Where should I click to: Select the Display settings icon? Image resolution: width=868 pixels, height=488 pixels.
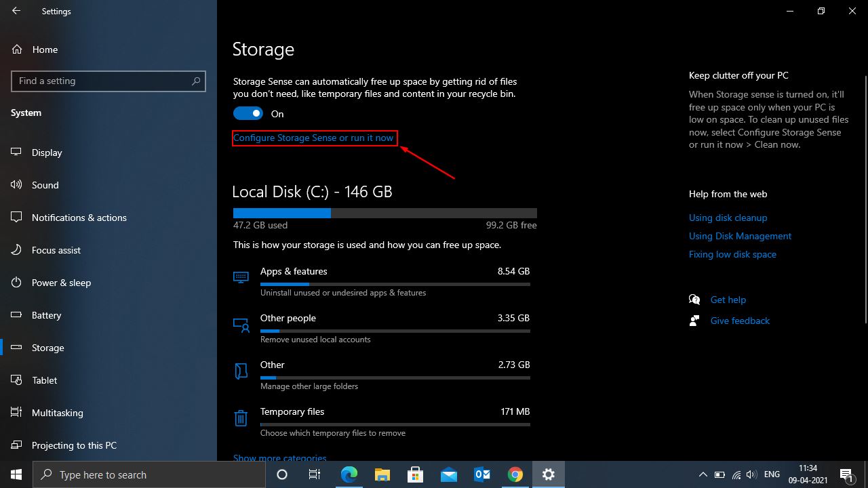[15, 152]
